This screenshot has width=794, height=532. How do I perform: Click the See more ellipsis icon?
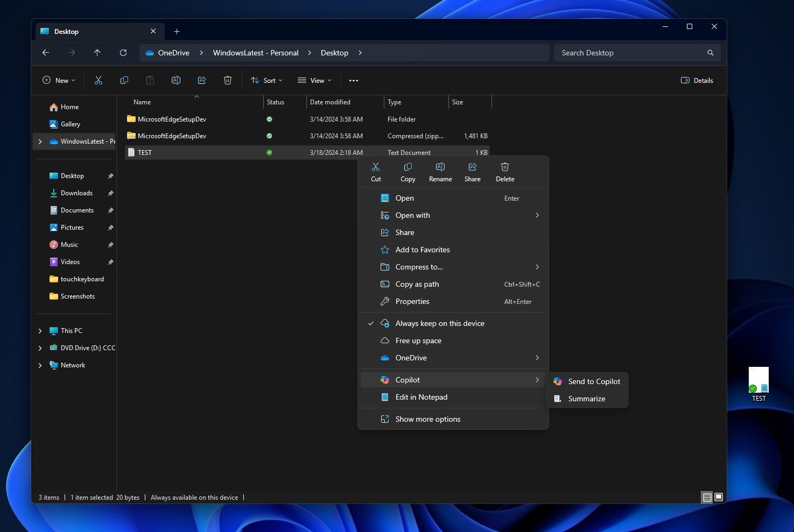pos(354,80)
